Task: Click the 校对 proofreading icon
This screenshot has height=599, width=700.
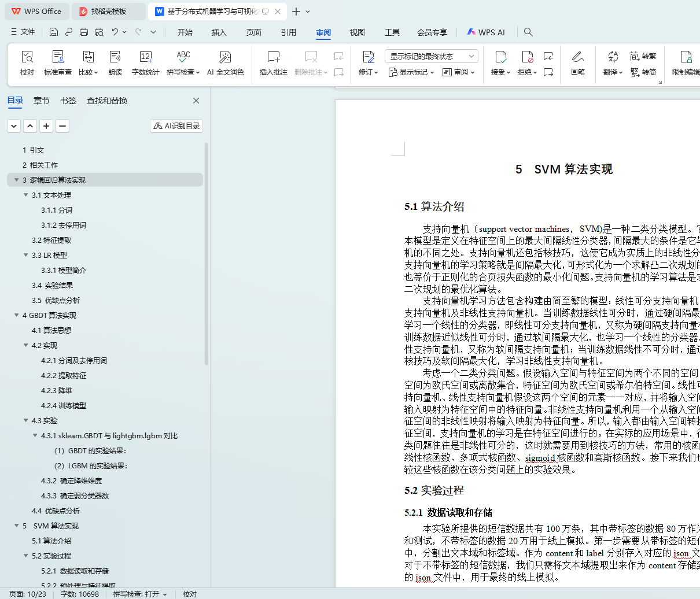Action: (27, 57)
